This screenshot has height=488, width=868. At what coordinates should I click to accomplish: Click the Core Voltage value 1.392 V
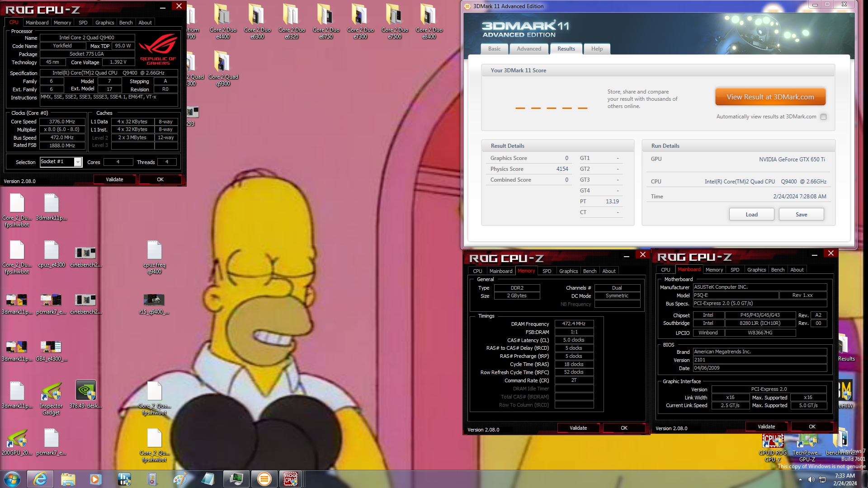118,62
